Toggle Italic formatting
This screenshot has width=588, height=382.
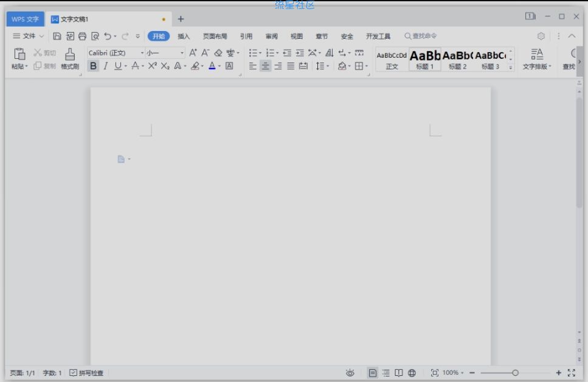pyautogui.click(x=106, y=66)
